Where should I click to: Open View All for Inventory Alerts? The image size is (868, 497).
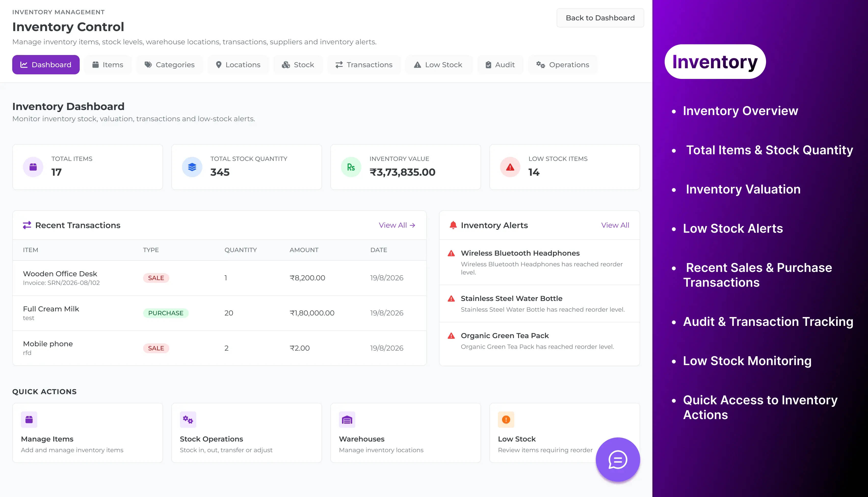(x=615, y=225)
